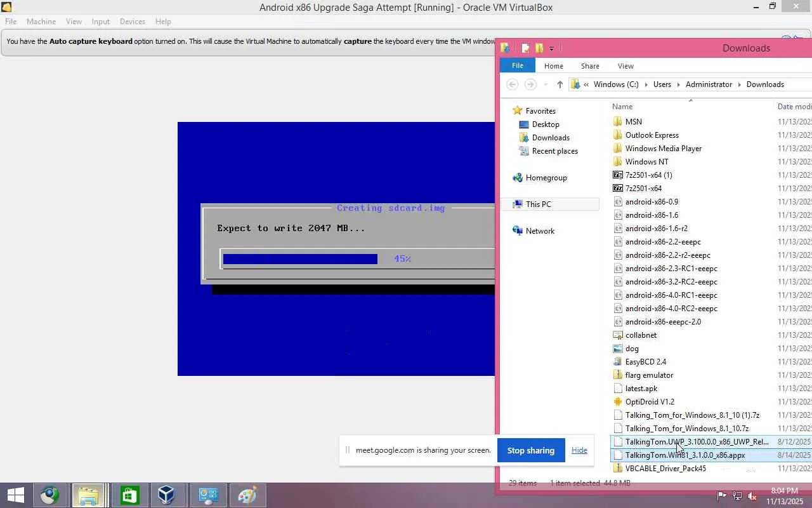The width and height of the screenshot is (812, 508).
Task: Open the Windows Start button
Action: (x=16, y=495)
